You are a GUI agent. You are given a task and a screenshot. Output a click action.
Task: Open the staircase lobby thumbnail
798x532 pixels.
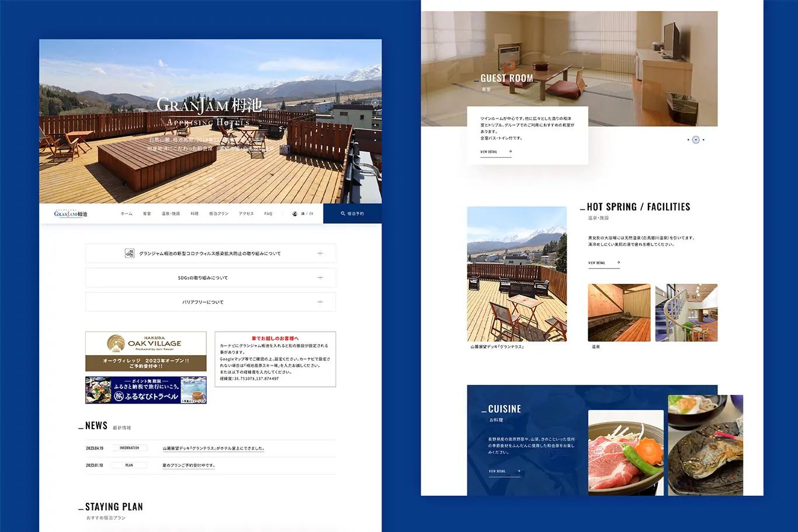coord(686,313)
